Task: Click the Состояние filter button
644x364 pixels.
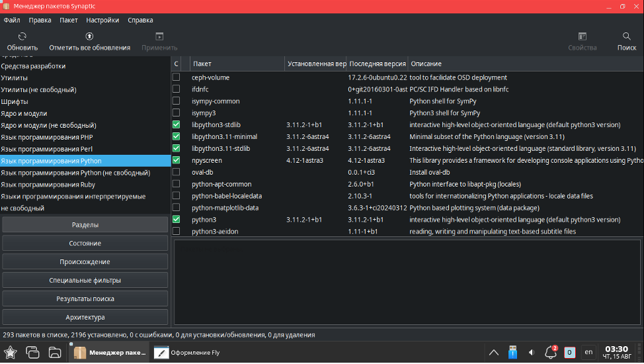Action: (85, 244)
